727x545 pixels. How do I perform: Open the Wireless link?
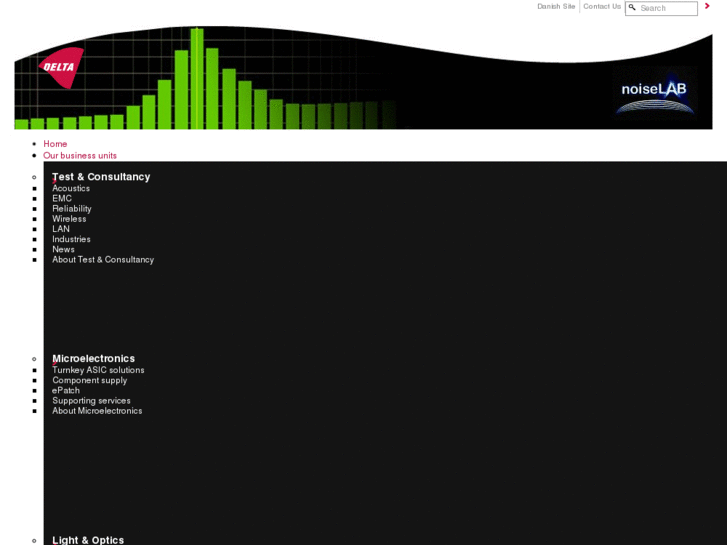tap(69, 219)
